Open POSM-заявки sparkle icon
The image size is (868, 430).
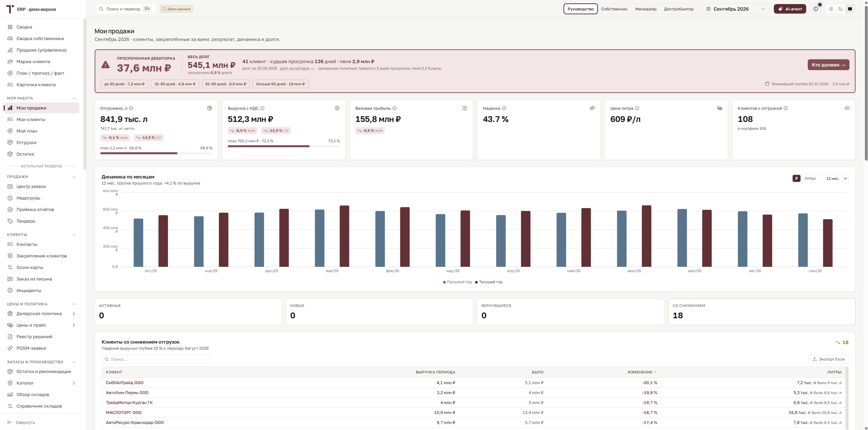click(10, 348)
